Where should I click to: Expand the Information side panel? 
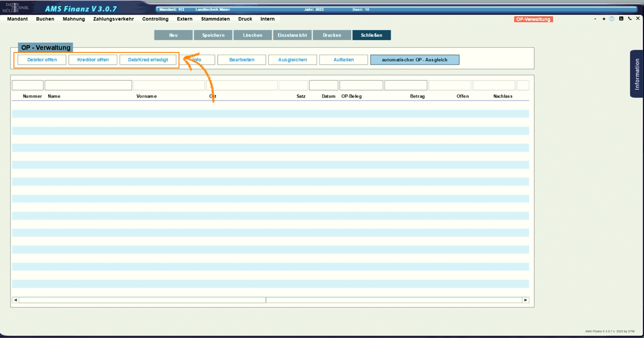point(637,74)
